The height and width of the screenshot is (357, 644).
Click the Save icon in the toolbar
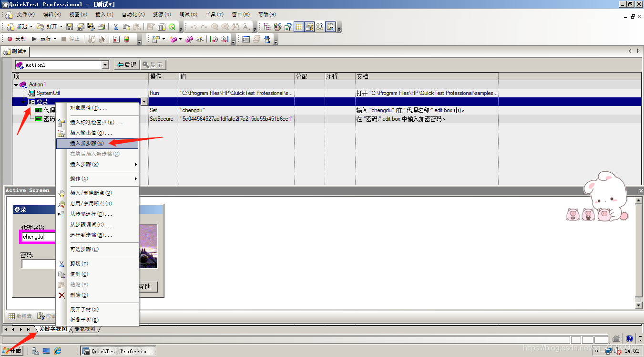69,27
